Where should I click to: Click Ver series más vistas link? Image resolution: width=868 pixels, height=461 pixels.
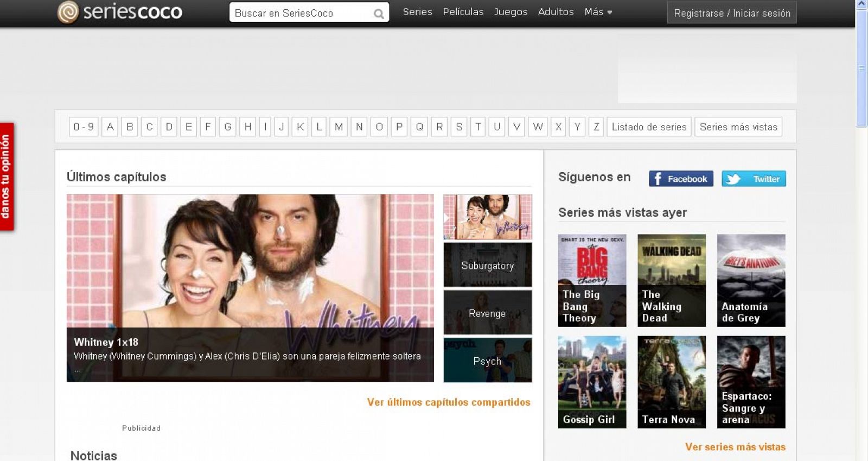click(x=735, y=447)
